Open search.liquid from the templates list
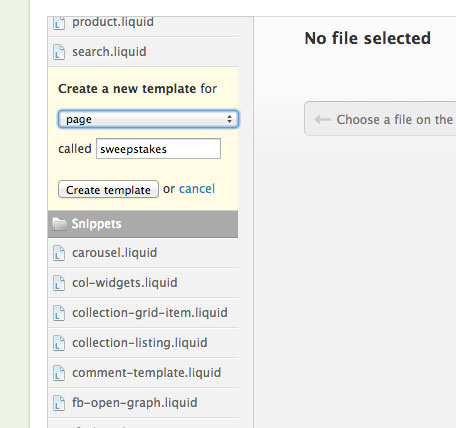The width and height of the screenshot is (456, 428). (x=109, y=52)
